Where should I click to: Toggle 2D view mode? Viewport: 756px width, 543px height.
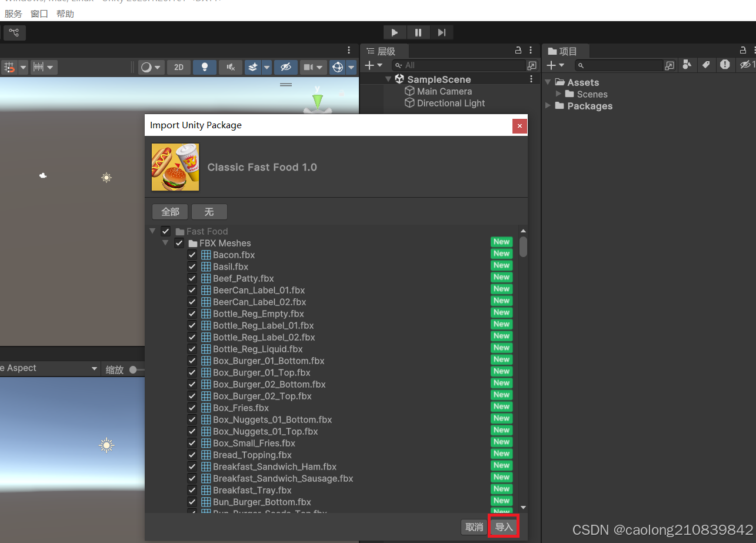tap(179, 68)
